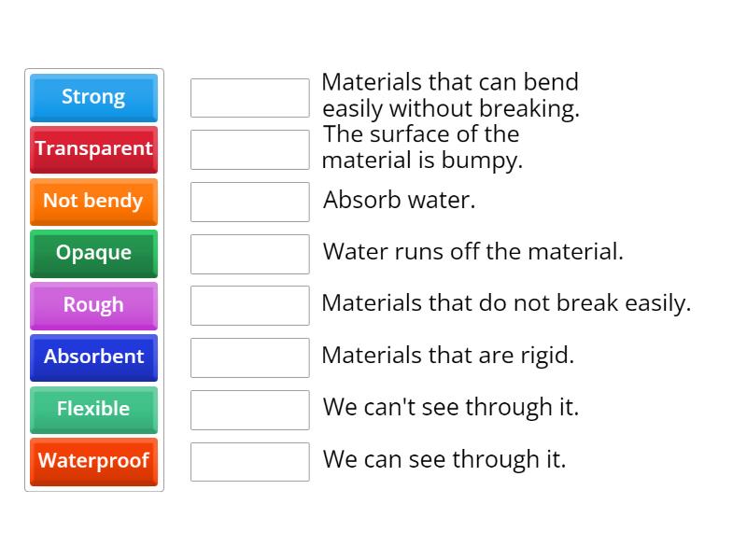
Task: Click the Flexible word tile
Action: 93,410
